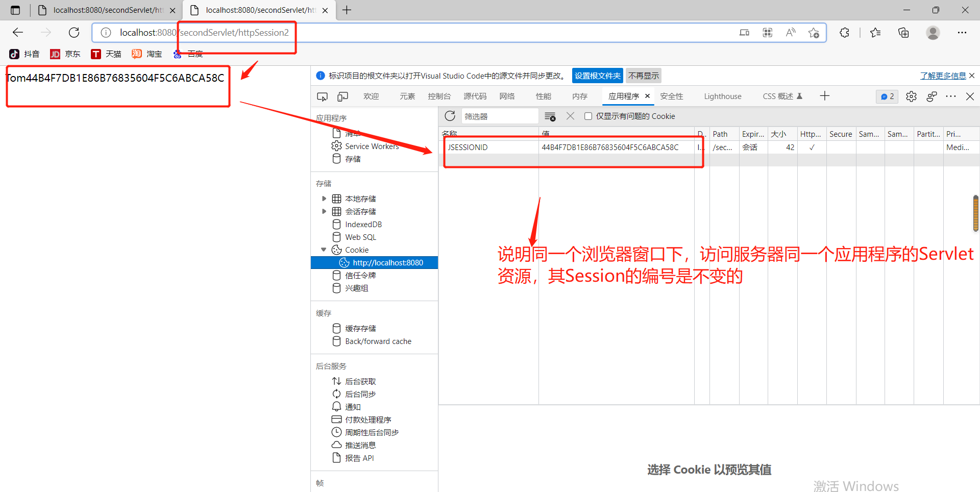The height and width of the screenshot is (492, 980).
Task: Select http://localhost:8080 under Cookie
Action: 374,263
